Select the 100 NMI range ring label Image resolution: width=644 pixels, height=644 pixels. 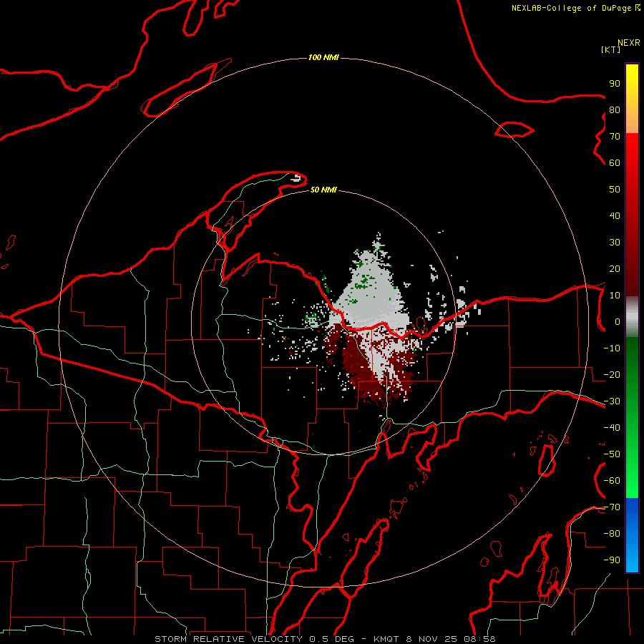[323, 57]
